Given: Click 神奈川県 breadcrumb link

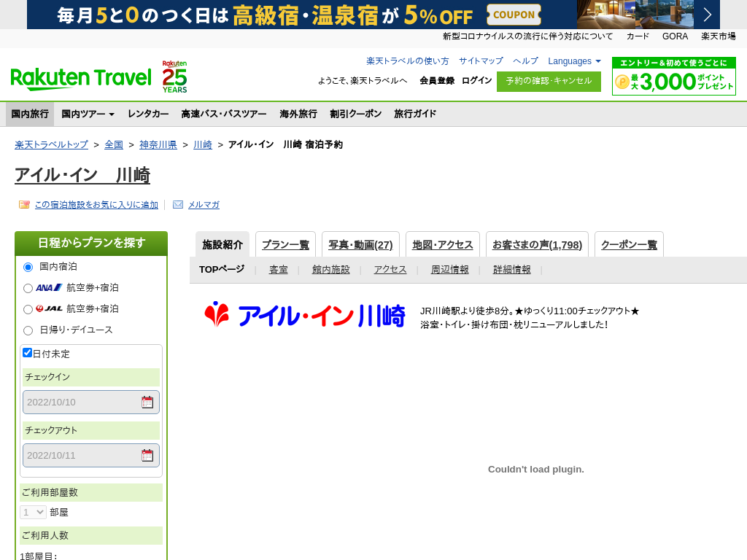Looking at the screenshot, I should 158,145.
